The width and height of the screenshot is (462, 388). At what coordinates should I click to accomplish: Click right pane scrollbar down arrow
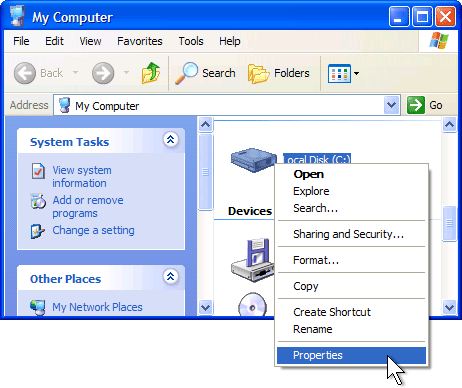(449, 307)
